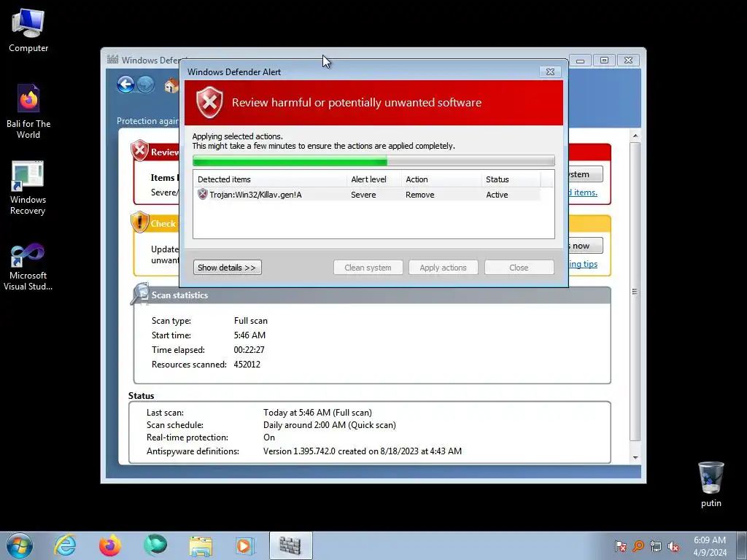Screen dimensions: 747x560
Task: Click the Real-time protection On value
Action: 269,437
